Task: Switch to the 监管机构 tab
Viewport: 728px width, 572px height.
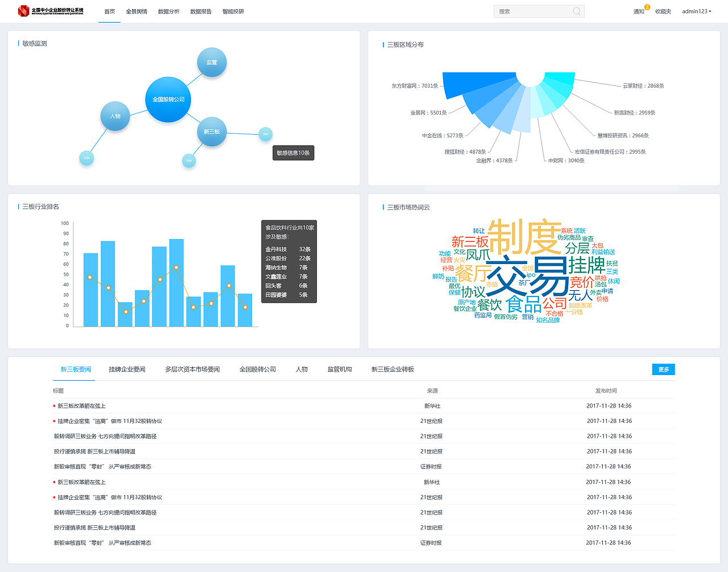Action: click(340, 369)
